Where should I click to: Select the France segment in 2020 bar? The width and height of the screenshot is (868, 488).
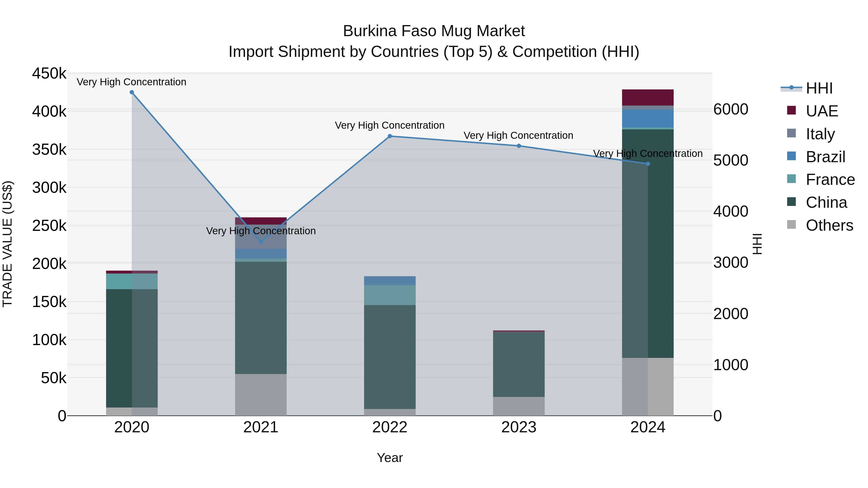(132, 281)
